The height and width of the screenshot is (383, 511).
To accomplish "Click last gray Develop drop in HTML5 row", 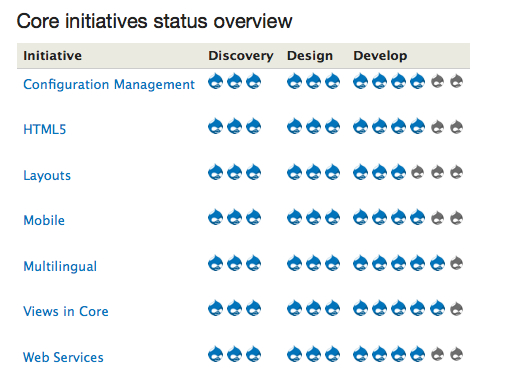I will tap(457, 127).
